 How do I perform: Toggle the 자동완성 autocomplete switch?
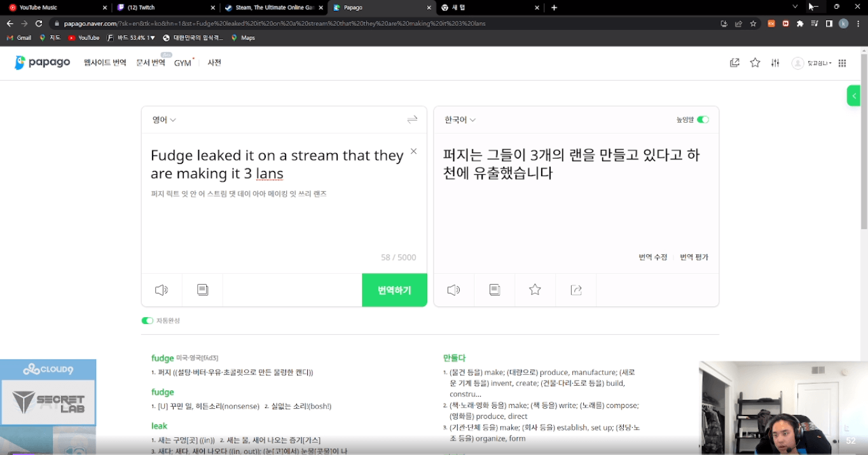tap(148, 321)
